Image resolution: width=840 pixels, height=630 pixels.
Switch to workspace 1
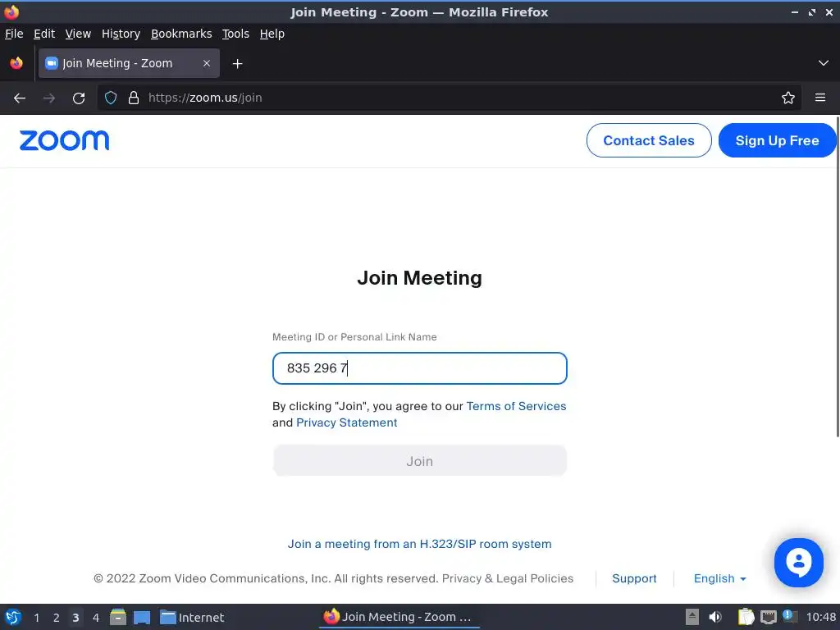36,618
